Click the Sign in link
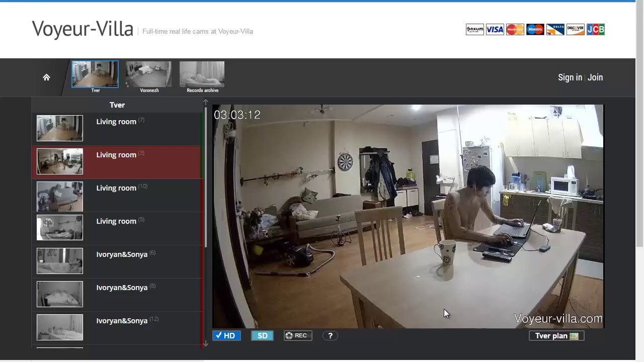The image size is (644, 362). pyautogui.click(x=570, y=77)
